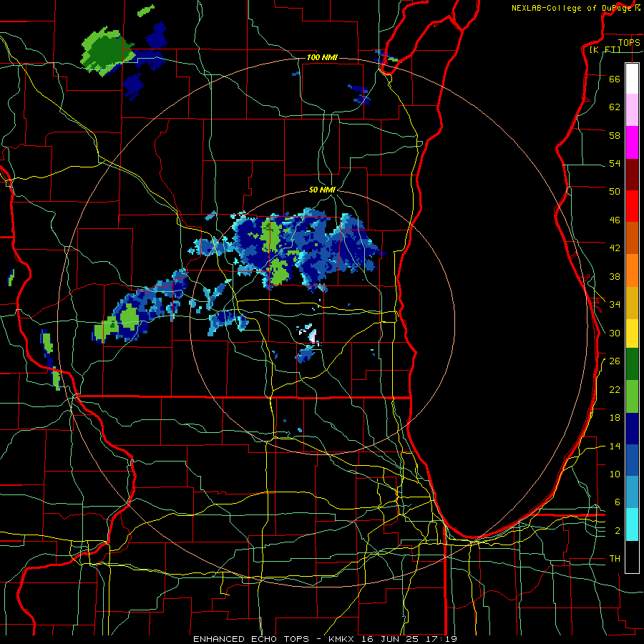Click the TH threshold legend label
This screenshot has width=644, height=644.
pos(615,558)
